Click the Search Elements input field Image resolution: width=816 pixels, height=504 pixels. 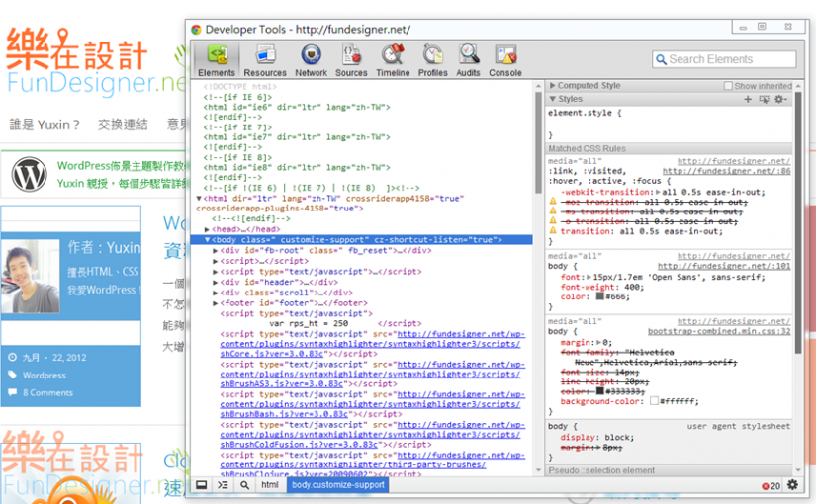(724, 59)
